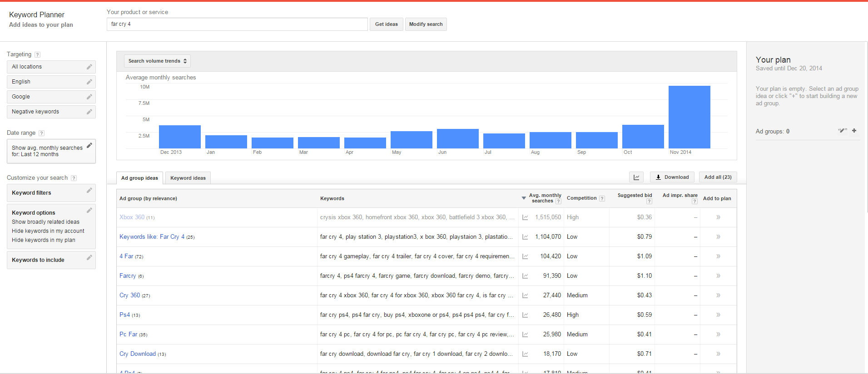Download the keyword ideas

[x=672, y=177]
